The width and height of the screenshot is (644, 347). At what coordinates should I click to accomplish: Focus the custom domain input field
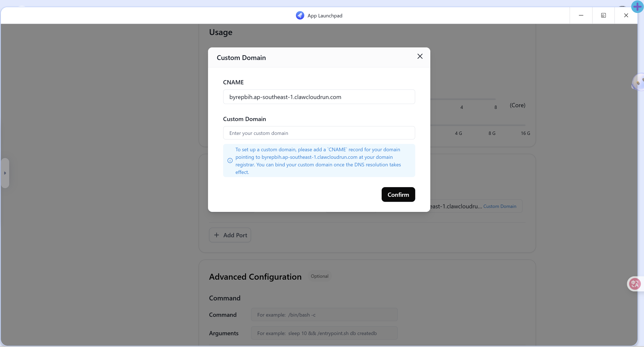319,133
